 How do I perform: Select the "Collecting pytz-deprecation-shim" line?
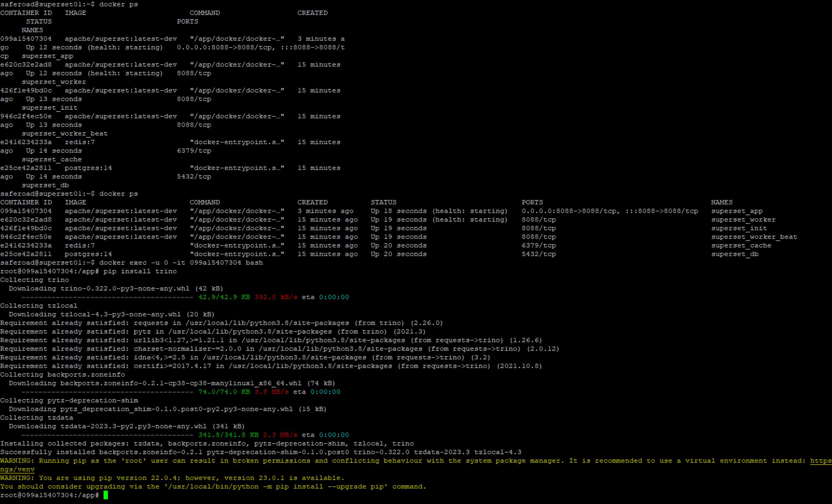point(69,400)
